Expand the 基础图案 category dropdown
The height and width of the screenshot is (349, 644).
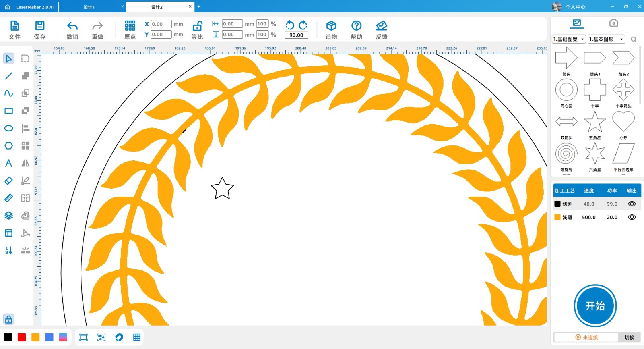point(569,39)
